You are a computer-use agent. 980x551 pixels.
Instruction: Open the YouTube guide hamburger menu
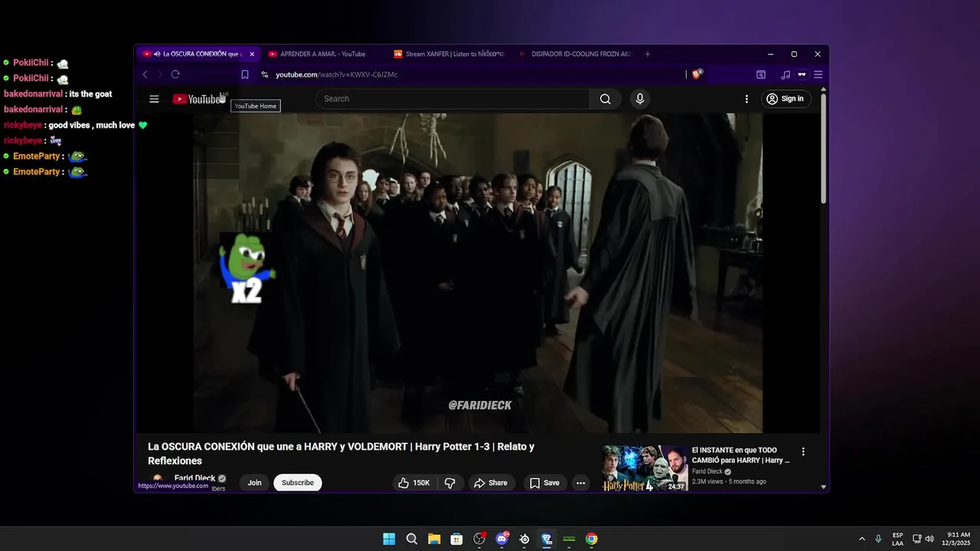coord(154,99)
